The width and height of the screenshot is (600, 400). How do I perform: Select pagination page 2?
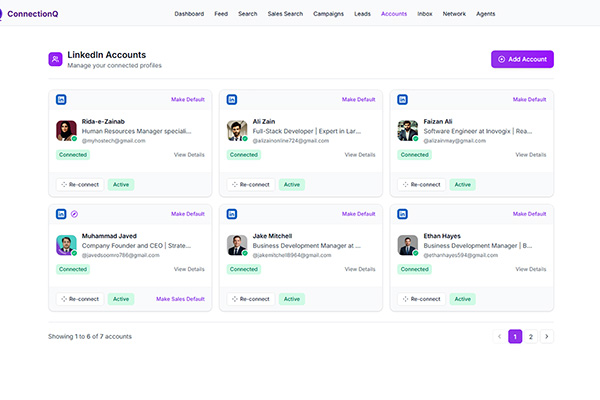[531, 336]
